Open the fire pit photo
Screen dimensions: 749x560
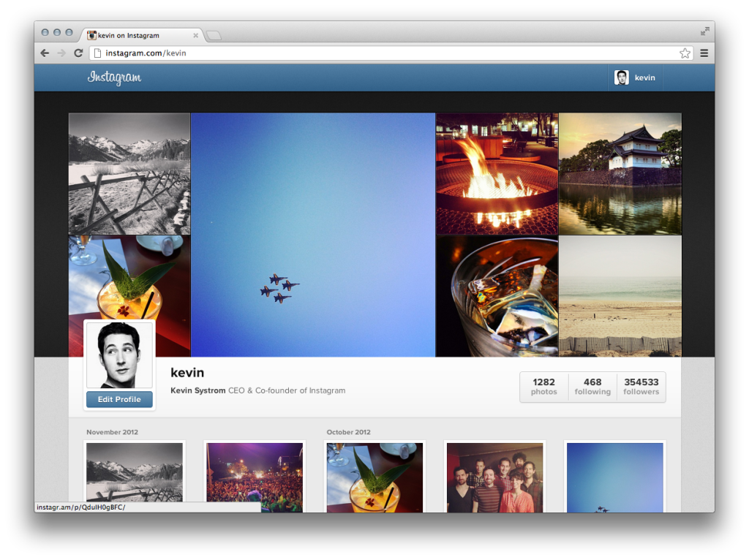click(x=497, y=173)
